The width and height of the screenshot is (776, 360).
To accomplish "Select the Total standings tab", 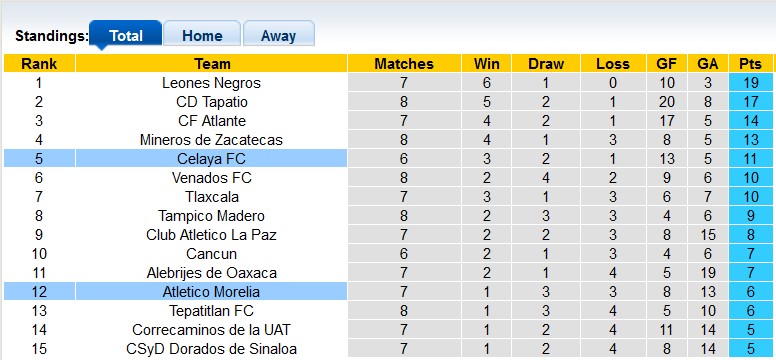I will tap(126, 34).
